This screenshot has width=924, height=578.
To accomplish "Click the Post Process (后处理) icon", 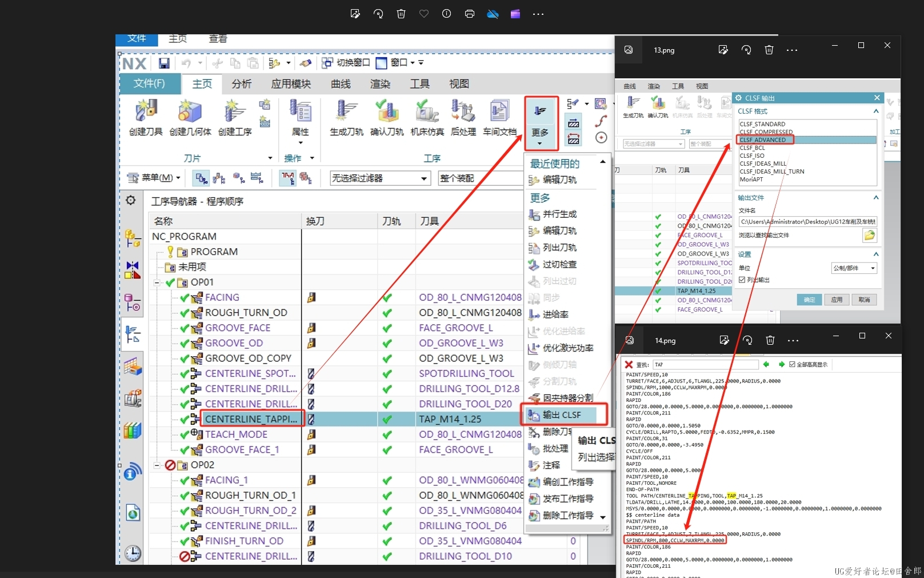I will click(463, 111).
